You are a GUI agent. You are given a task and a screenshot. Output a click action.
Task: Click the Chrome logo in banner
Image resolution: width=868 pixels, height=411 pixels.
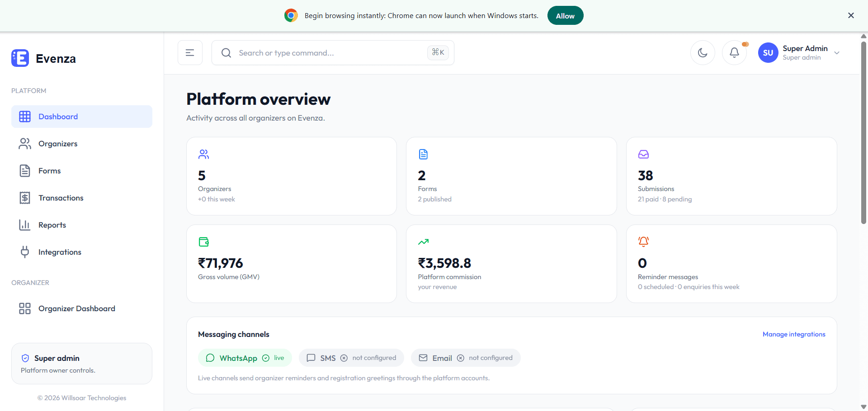pyautogui.click(x=291, y=15)
